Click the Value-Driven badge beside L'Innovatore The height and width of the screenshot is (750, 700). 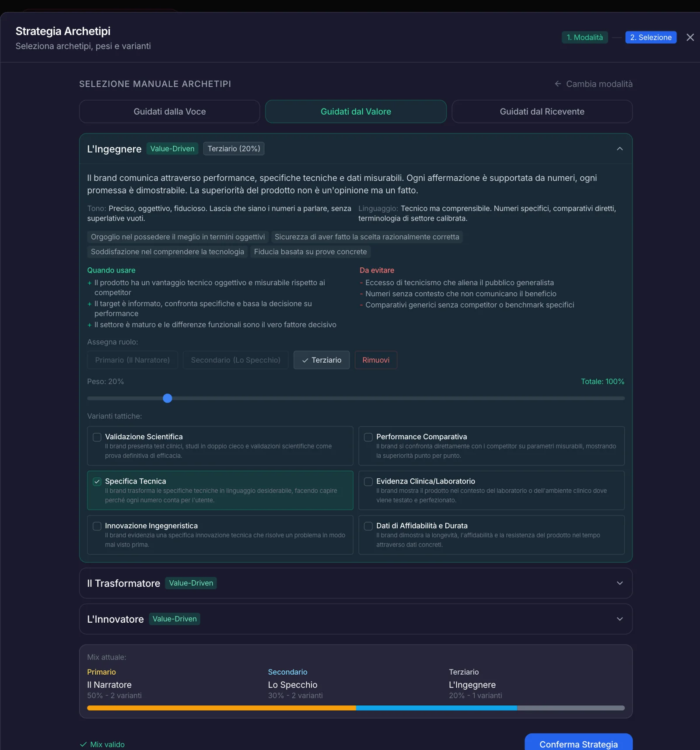[175, 619]
